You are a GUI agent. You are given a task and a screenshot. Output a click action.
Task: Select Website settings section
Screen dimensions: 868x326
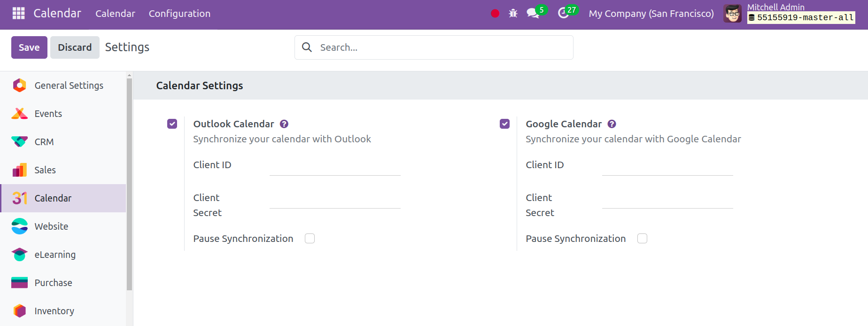point(63,226)
